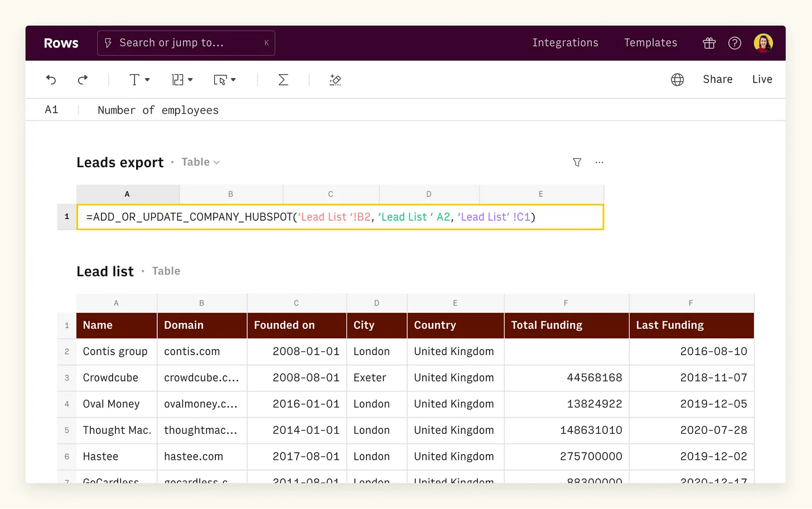Click the 13824922 funding cell

(x=567, y=404)
